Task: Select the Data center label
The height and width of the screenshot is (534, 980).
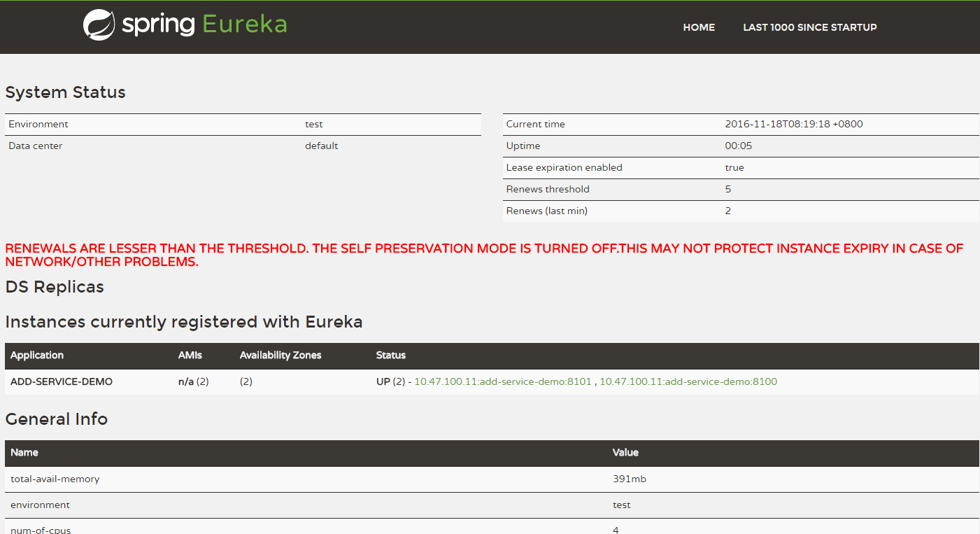Action: tap(36, 146)
